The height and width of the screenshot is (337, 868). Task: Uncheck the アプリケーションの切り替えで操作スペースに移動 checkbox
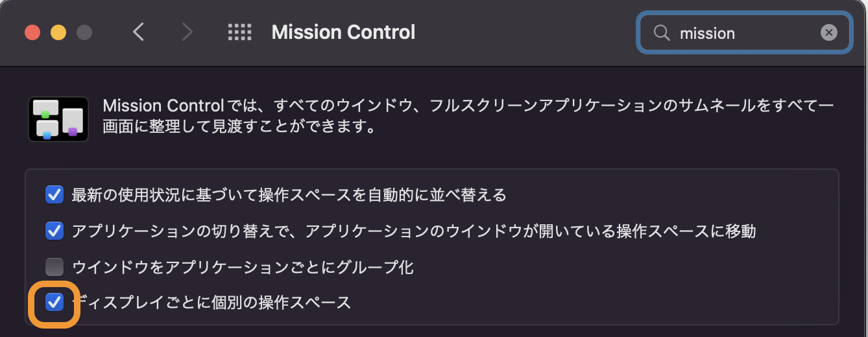pyautogui.click(x=54, y=230)
